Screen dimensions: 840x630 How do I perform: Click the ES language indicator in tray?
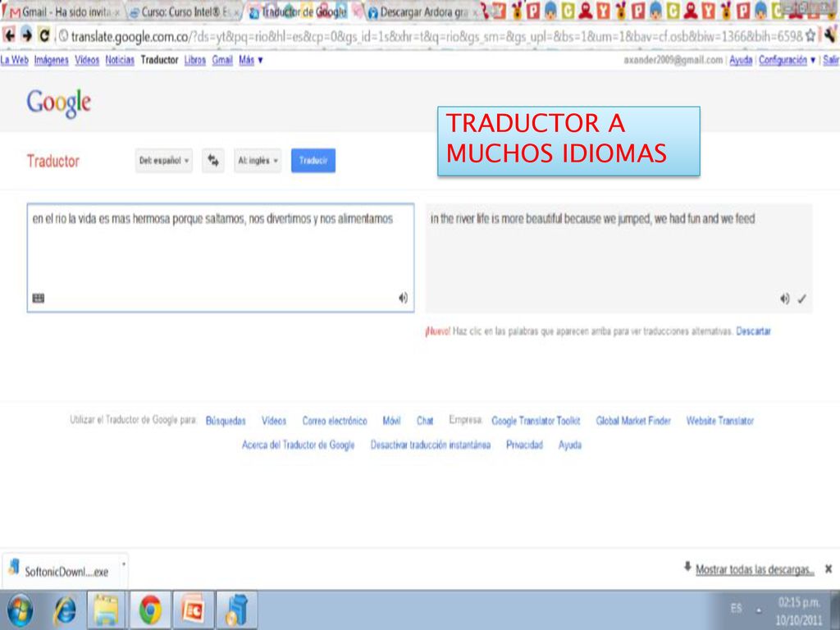[x=737, y=608]
